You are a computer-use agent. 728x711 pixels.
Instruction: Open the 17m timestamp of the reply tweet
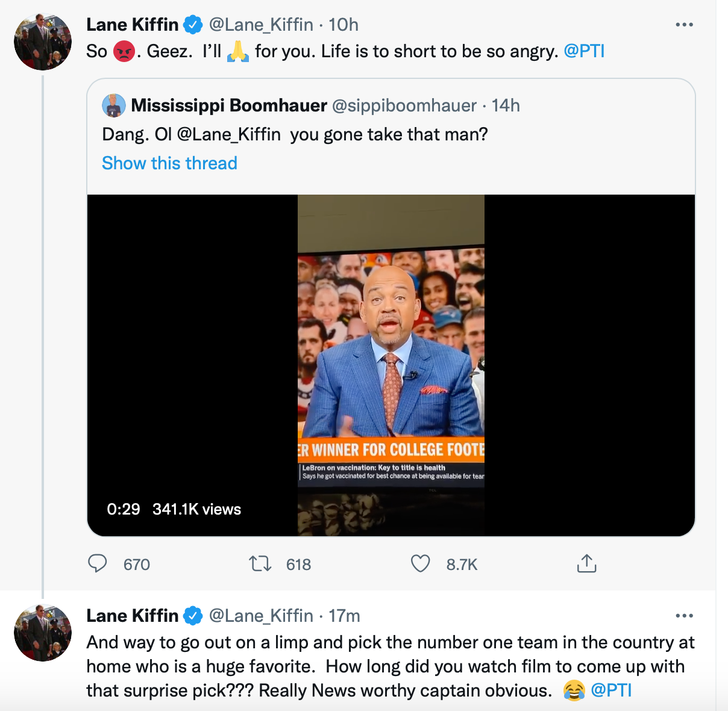(x=344, y=616)
